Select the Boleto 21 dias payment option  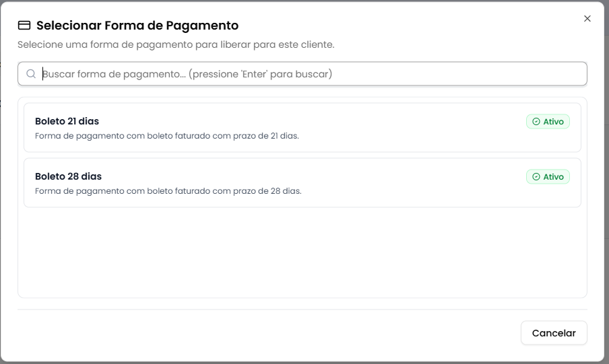tap(302, 128)
